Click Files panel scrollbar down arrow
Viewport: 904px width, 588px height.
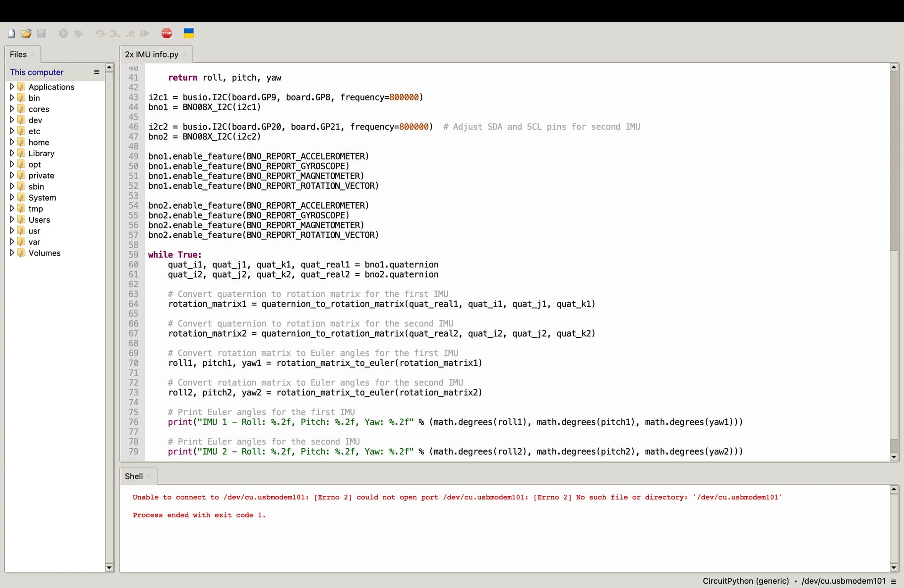[109, 567]
